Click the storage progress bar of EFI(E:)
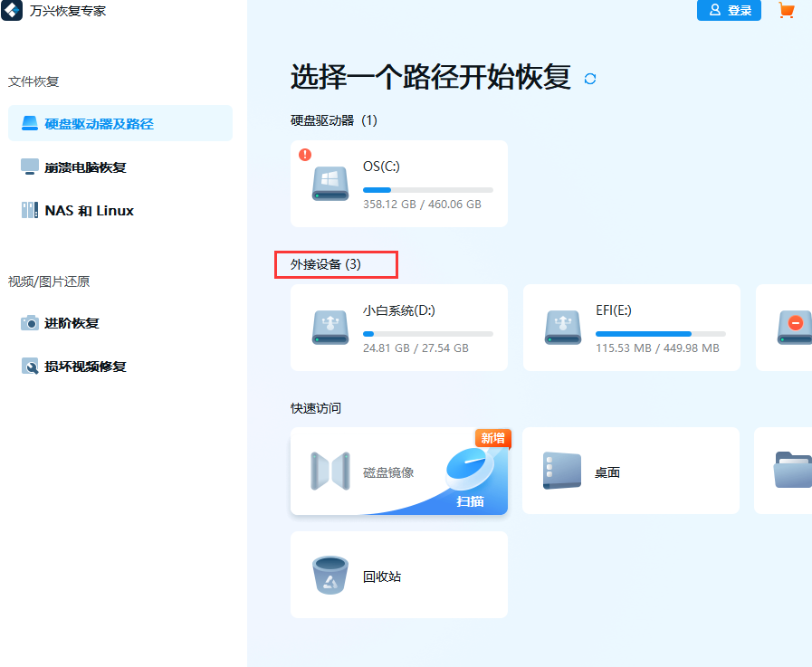The width and height of the screenshot is (812, 667). click(661, 333)
